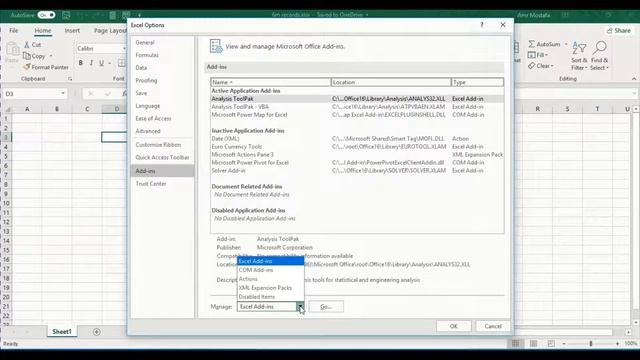Click the Save icon in title bar
Viewport: 640px width, 360px height.
pos(66,15)
